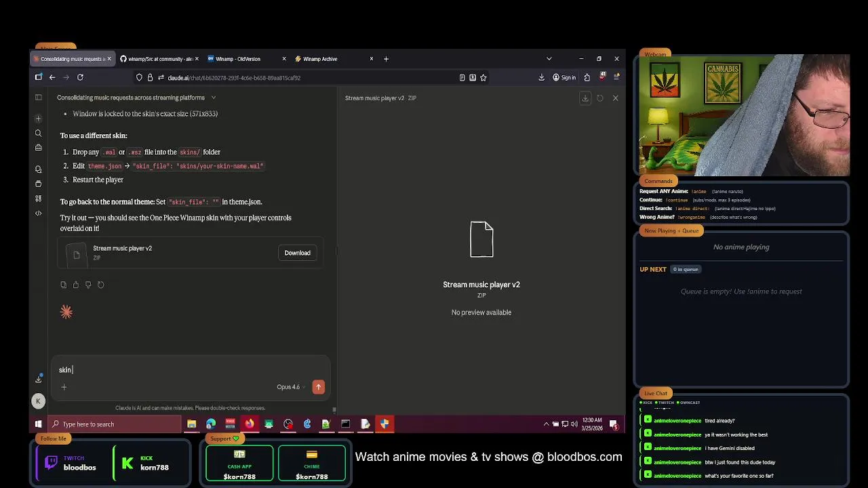This screenshot has width=868, height=488.
Task: Toggle the Claude sidebar panel
Action: [x=38, y=98]
